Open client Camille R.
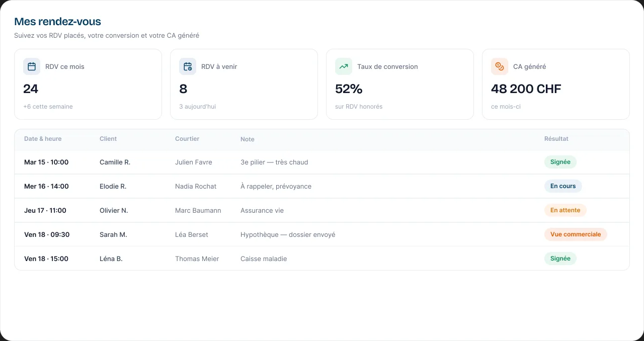Screen dimensions: 644x341 click(115, 162)
